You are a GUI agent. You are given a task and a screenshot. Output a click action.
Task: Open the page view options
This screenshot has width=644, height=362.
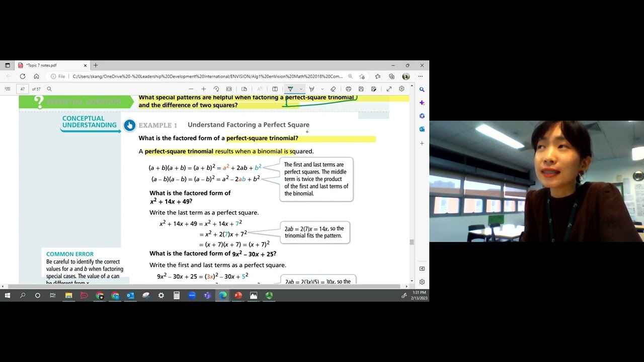245,89
